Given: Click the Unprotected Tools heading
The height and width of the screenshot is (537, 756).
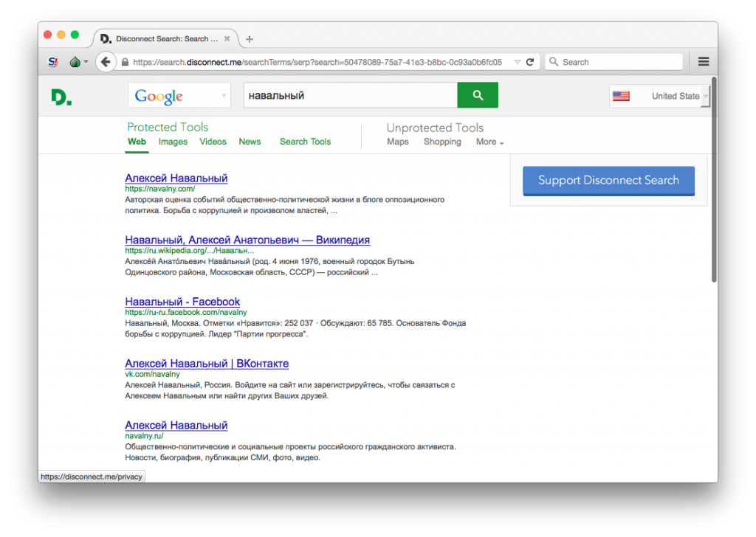Looking at the screenshot, I should (435, 128).
